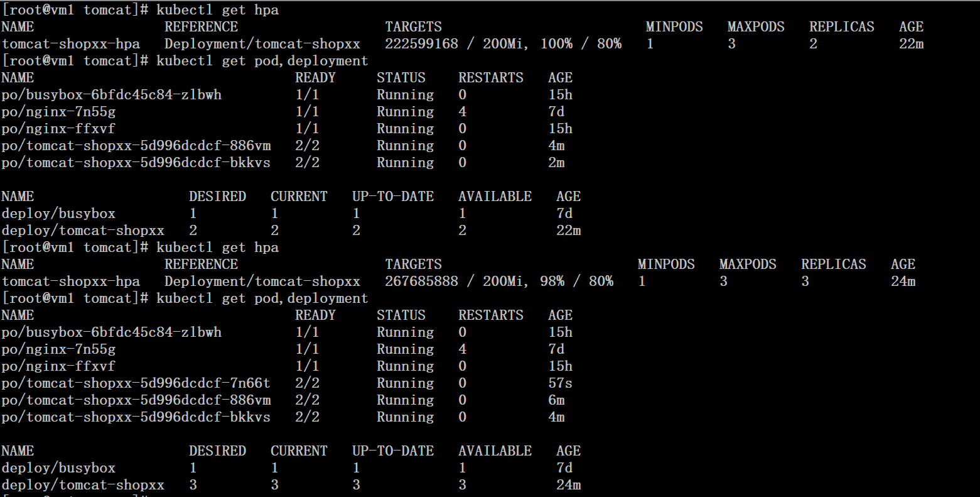Image resolution: width=980 pixels, height=497 pixels.
Task: Click AVAILABLE value 3 for deploy/tomcat-shopxx
Action: pyautogui.click(x=462, y=485)
